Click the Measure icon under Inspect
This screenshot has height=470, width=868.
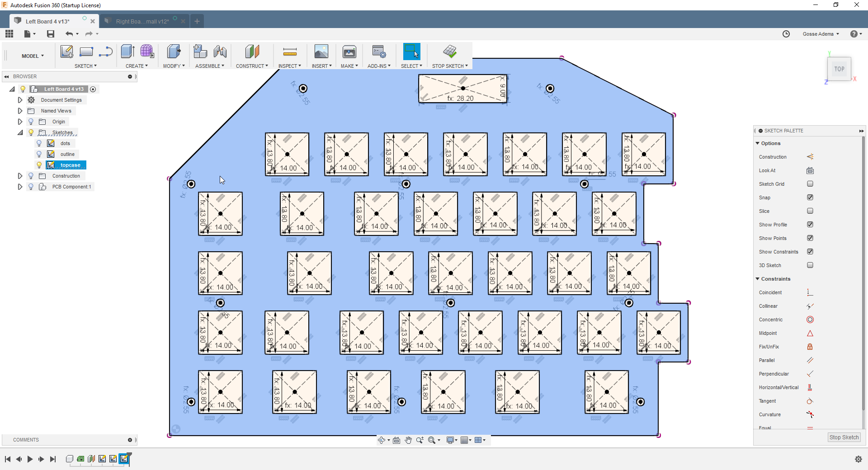[290, 52]
